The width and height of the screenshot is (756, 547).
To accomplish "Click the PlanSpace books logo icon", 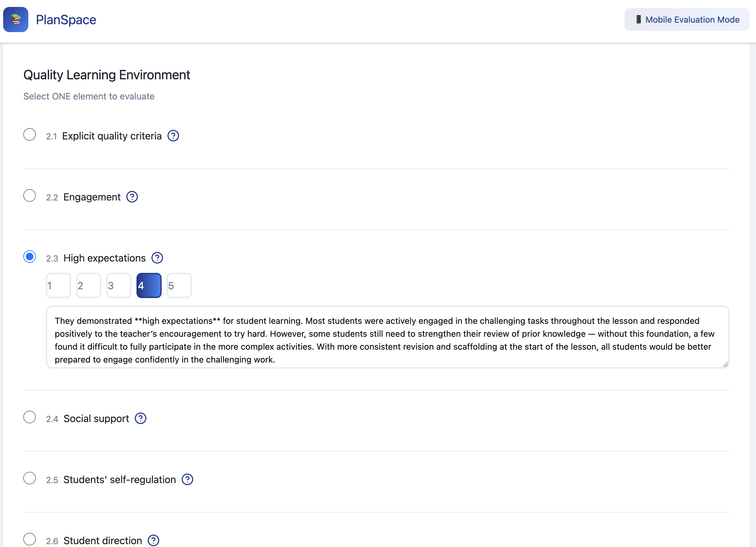I will click(16, 20).
